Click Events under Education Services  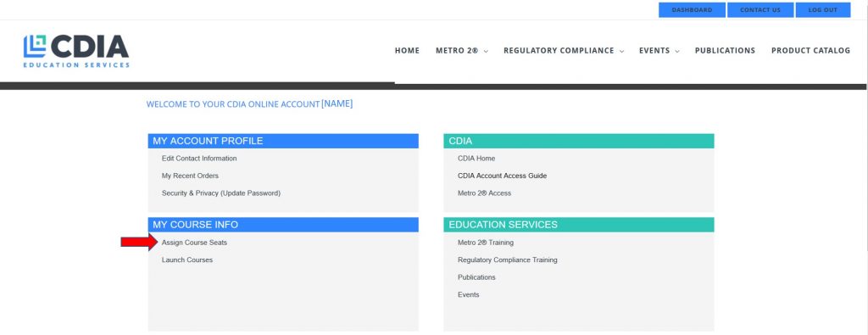tap(468, 294)
